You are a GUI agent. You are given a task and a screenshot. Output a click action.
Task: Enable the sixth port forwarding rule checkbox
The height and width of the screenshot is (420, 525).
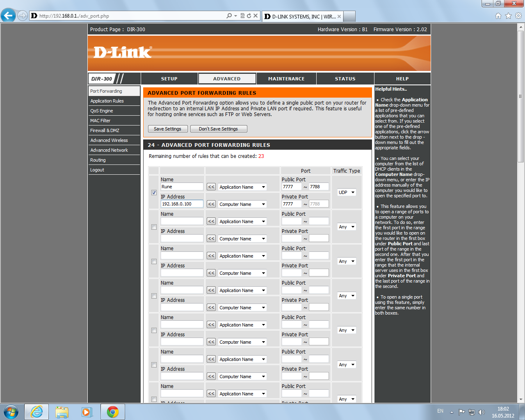[x=154, y=365]
